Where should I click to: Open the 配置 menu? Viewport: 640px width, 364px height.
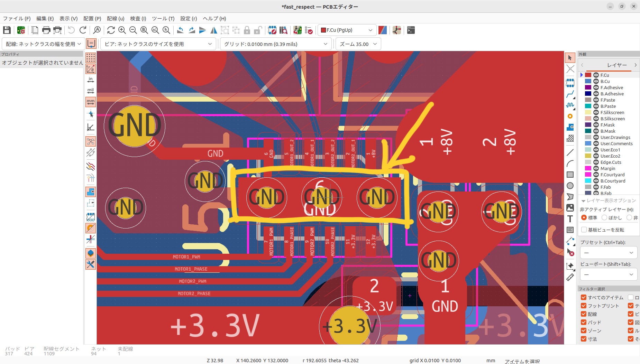[x=92, y=19]
